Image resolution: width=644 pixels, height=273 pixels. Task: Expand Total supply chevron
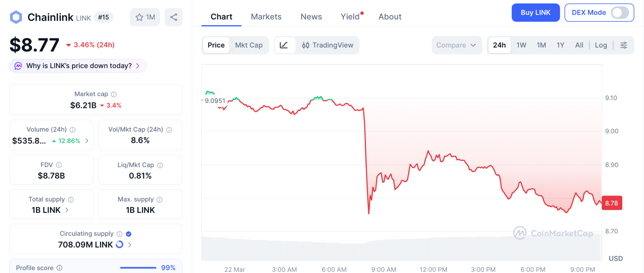(67, 210)
